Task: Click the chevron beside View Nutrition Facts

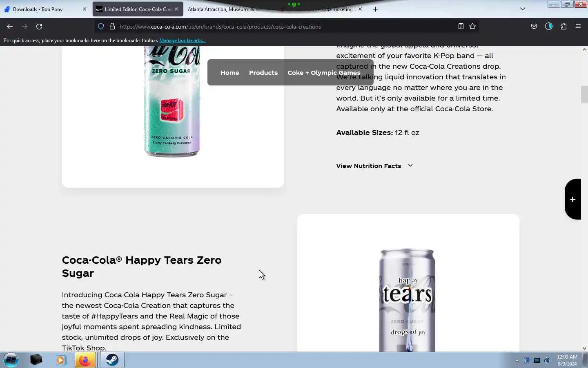Action: 410,166
